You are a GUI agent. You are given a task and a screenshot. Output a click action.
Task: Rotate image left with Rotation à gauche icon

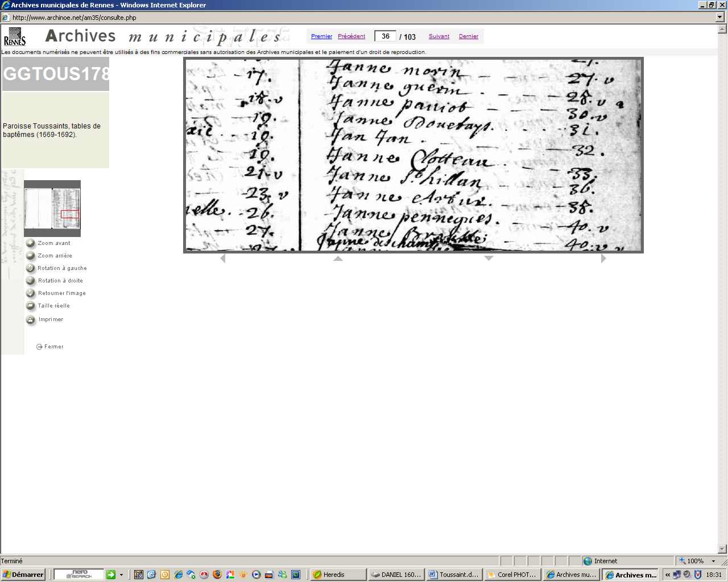coord(31,268)
